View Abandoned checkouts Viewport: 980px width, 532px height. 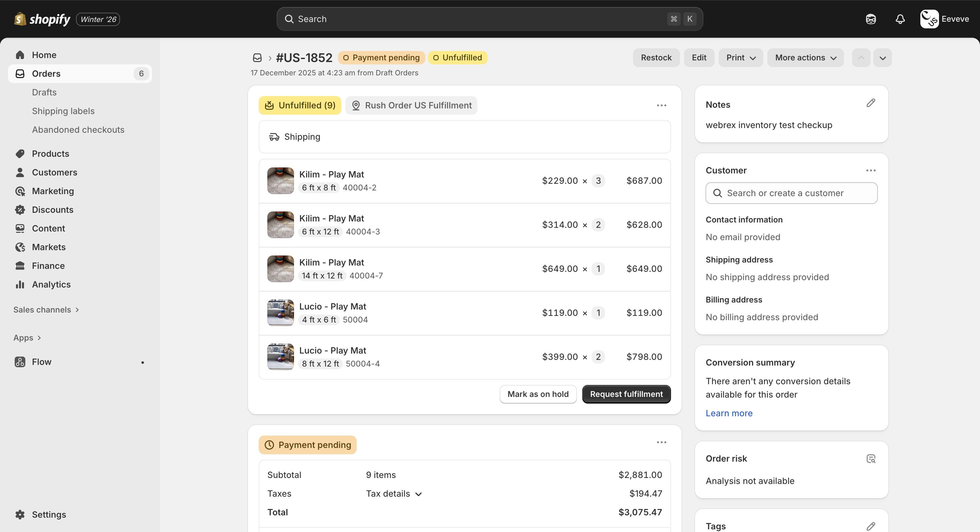tap(78, 129)
